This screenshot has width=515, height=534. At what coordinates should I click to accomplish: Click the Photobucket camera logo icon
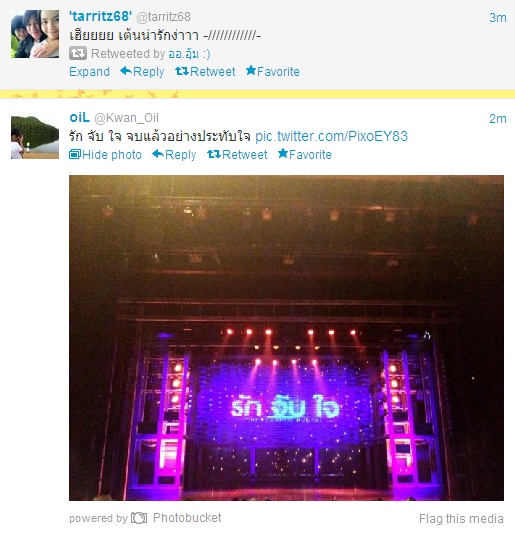point(139,518)
